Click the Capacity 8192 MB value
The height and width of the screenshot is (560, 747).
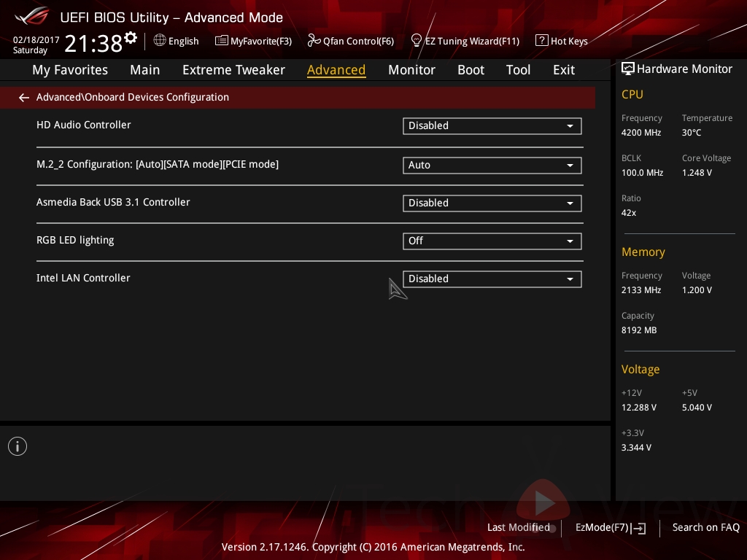tap(639, 330)
